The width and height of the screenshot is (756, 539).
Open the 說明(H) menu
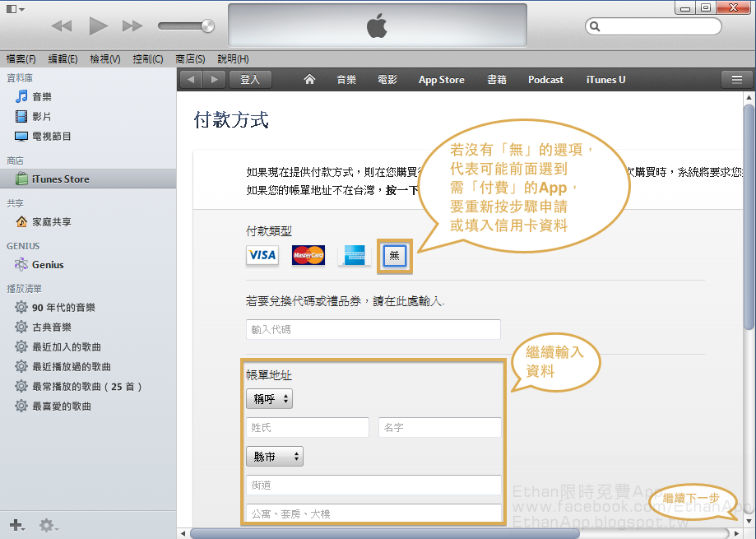click(x=233, y=58)
